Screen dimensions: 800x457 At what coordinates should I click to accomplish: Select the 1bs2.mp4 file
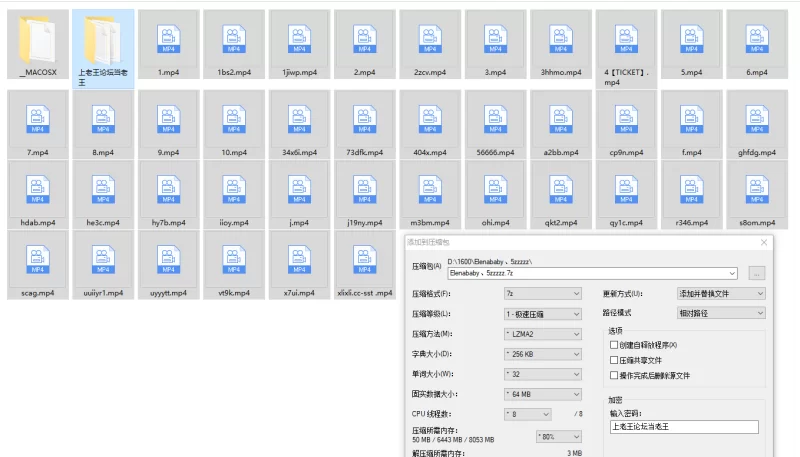[234, 44]
